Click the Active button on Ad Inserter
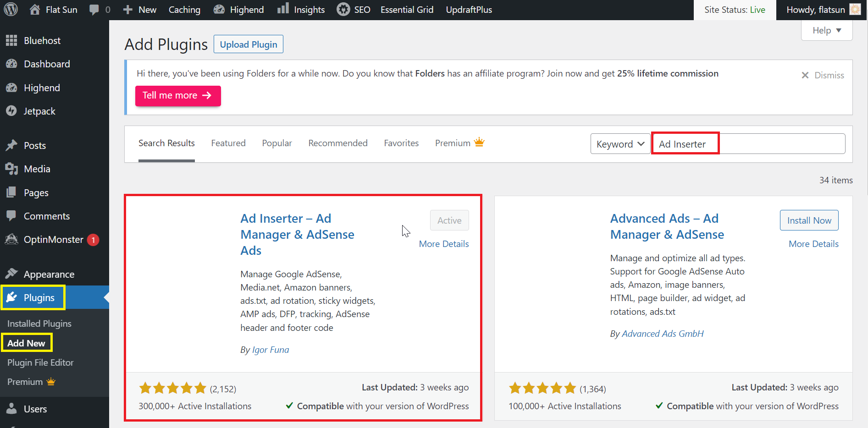 tap(449, 220)
